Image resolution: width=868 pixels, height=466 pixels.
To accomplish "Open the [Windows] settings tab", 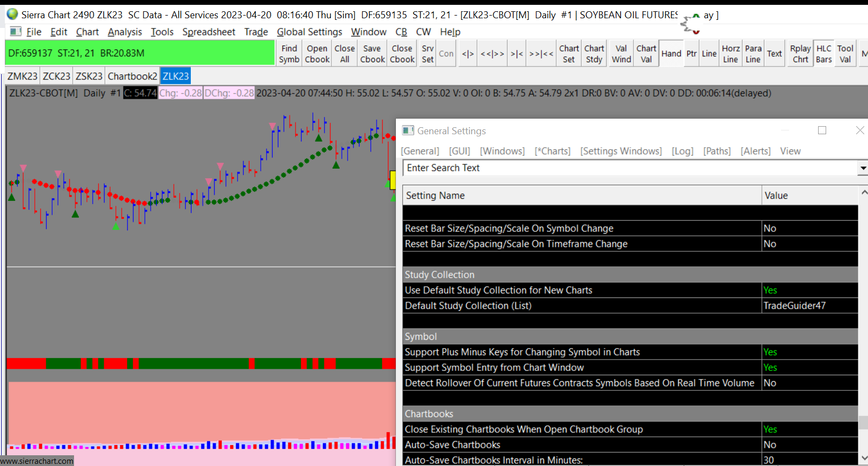I will click(x=502, y=151).
